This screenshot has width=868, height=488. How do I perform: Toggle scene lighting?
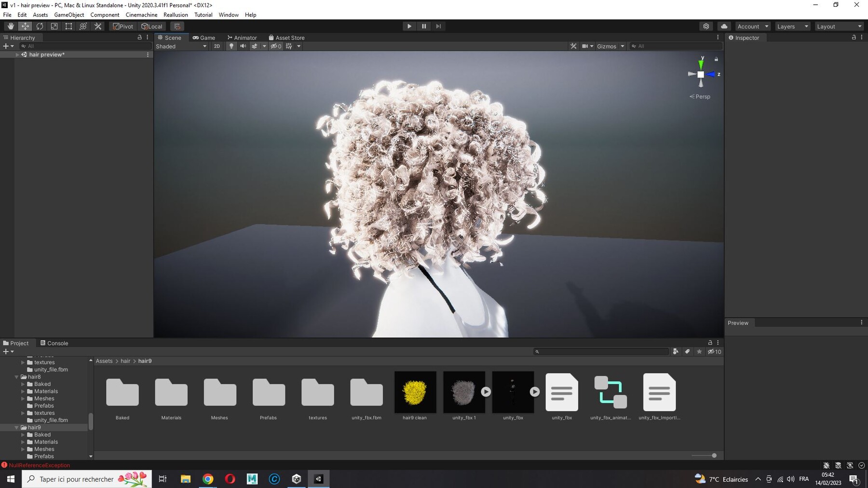(x=231, y=46)
